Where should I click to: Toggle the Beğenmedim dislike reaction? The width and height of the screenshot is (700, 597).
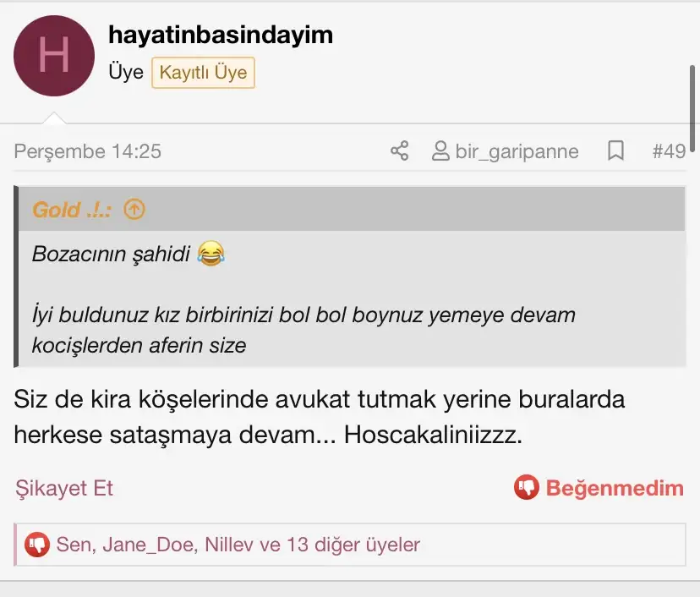(599, 487)
